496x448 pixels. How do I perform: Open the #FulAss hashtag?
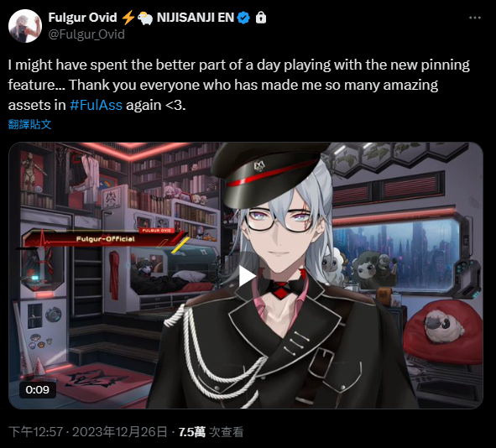(x=96, y=105)
